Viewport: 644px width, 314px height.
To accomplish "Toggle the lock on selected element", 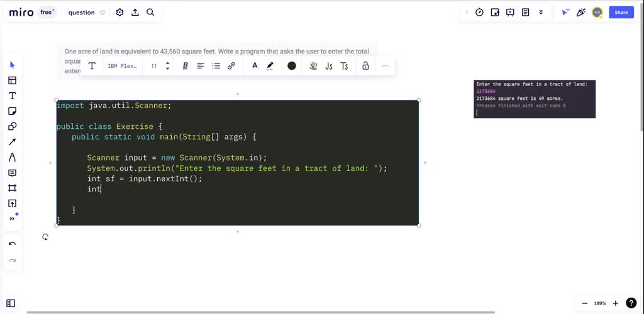I will (x=365, y=66).
